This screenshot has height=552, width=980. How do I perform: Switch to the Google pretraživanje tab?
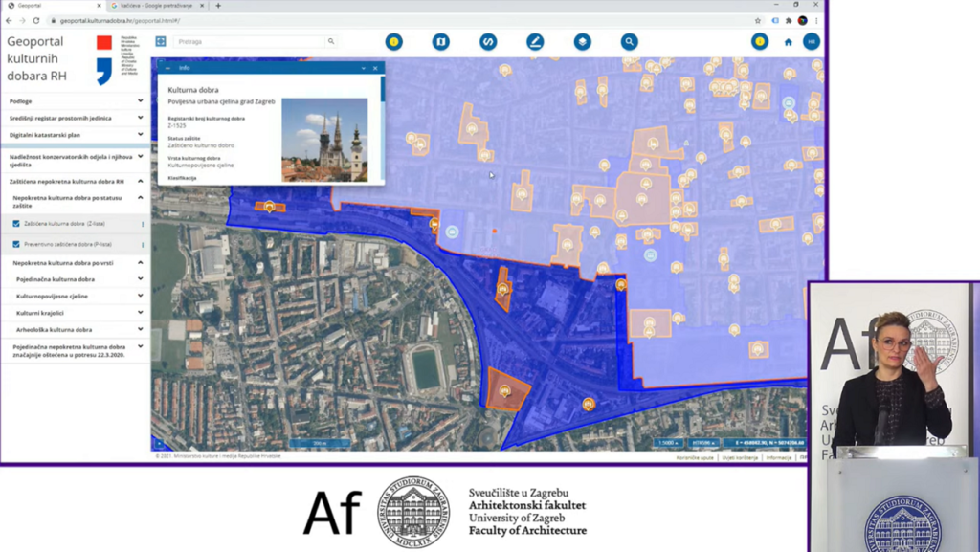(x=156, y=6)
